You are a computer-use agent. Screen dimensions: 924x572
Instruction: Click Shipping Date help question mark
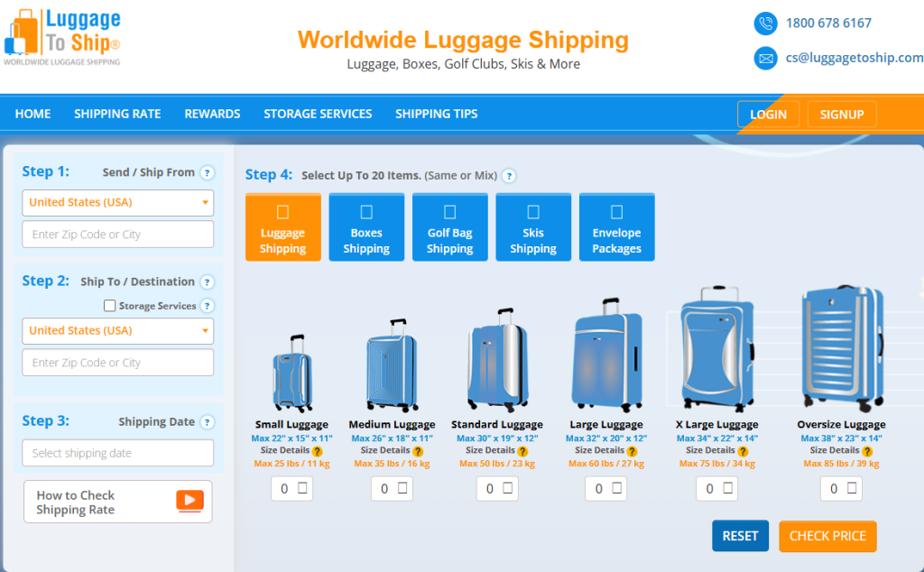(x=207, y=422)
